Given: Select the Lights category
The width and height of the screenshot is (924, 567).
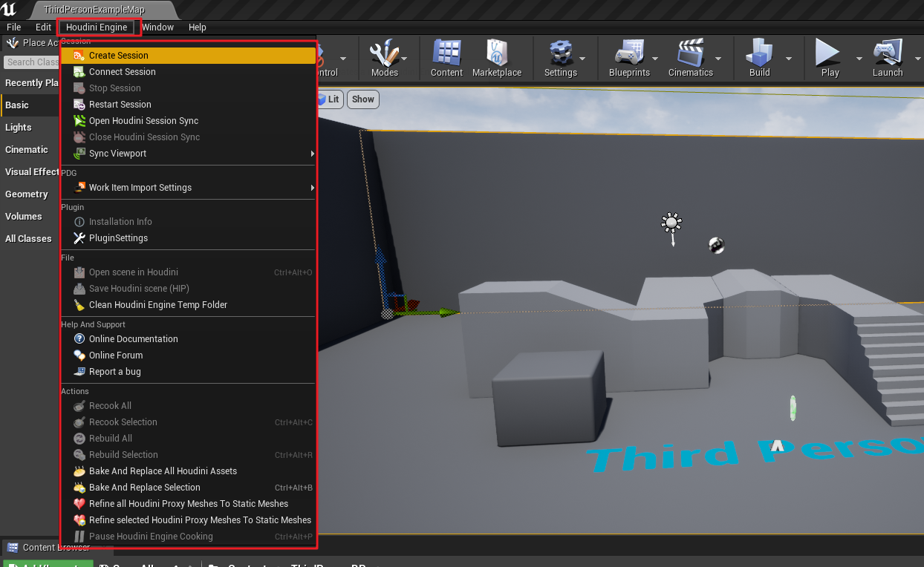Looking at the screenshot, I should [x=30, y=128].
